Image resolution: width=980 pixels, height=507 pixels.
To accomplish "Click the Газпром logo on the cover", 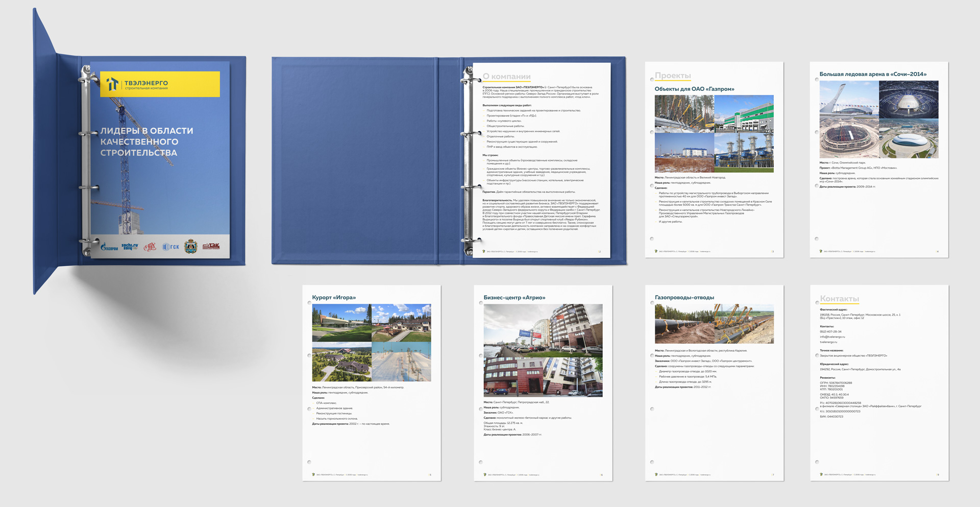I will click(109, 247).
